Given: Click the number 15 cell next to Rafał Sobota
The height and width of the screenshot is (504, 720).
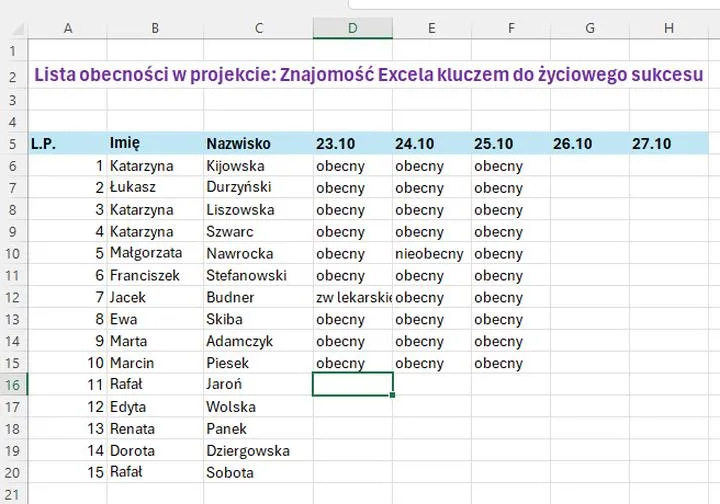Looking at the screenshot, I should click(x=68, y=472).
